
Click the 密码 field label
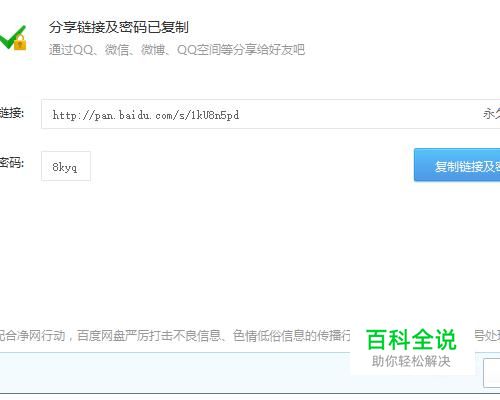coord(12,163)
